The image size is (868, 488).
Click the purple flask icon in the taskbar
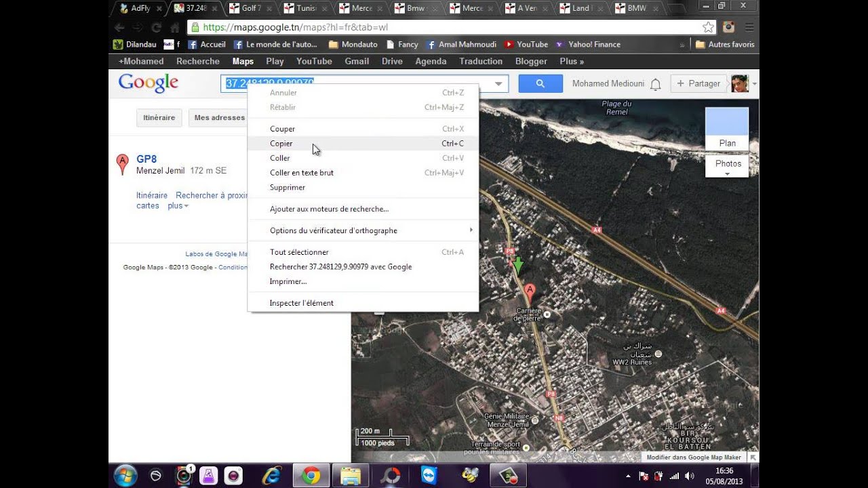point(208,476)
